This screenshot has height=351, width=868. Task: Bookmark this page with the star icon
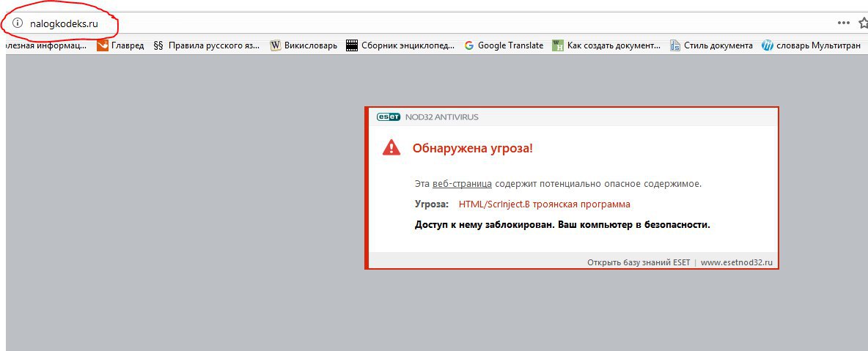click(x=863, y=23)
